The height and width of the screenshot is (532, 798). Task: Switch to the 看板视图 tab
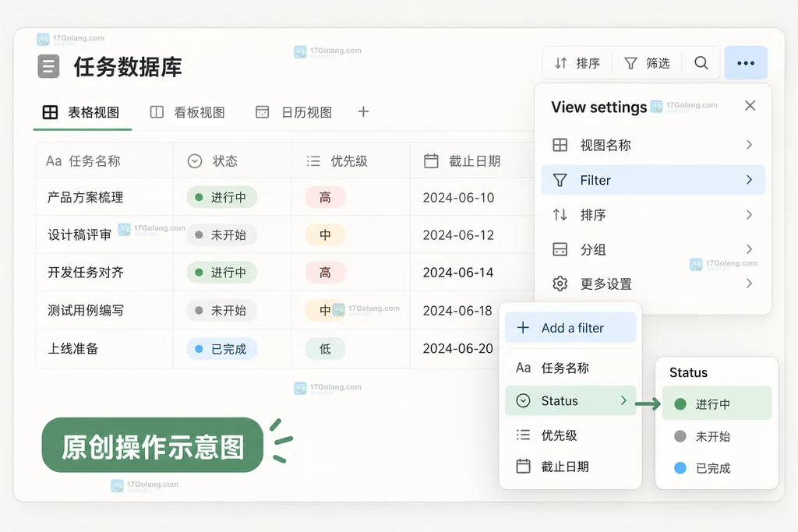tap(187, 112)
